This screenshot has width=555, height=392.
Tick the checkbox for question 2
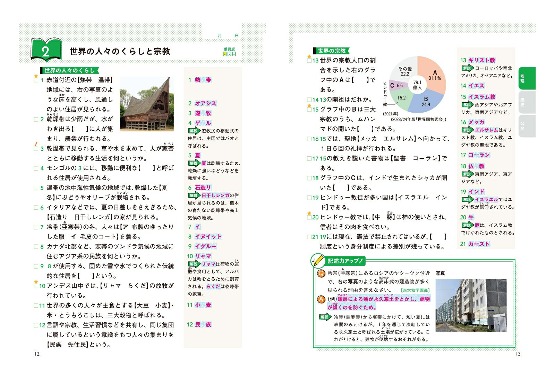(36, 119)
